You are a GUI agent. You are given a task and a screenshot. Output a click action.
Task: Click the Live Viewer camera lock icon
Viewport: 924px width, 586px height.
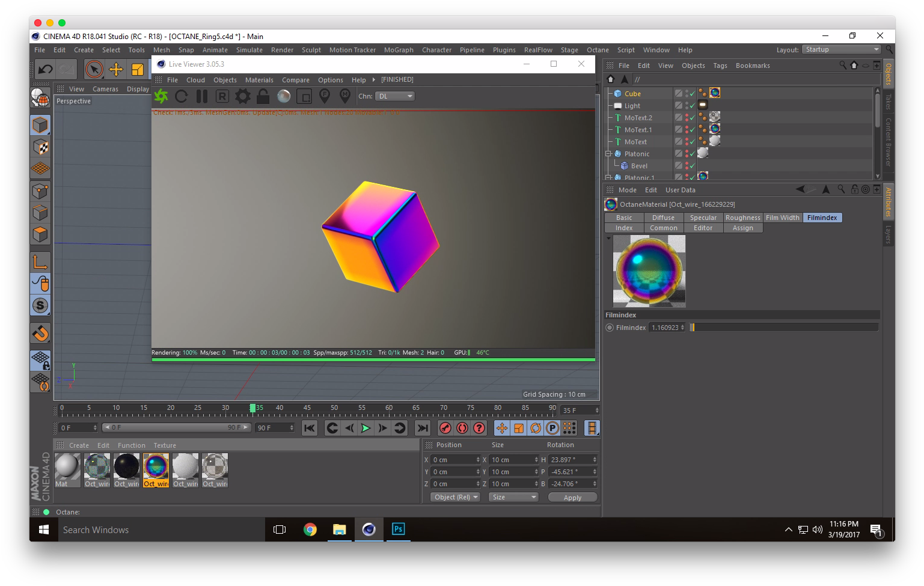263,96
